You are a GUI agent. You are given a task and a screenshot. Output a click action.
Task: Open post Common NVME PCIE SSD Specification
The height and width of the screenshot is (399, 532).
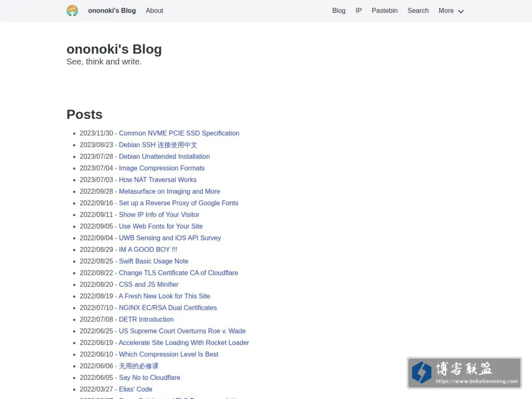point(179,133)
